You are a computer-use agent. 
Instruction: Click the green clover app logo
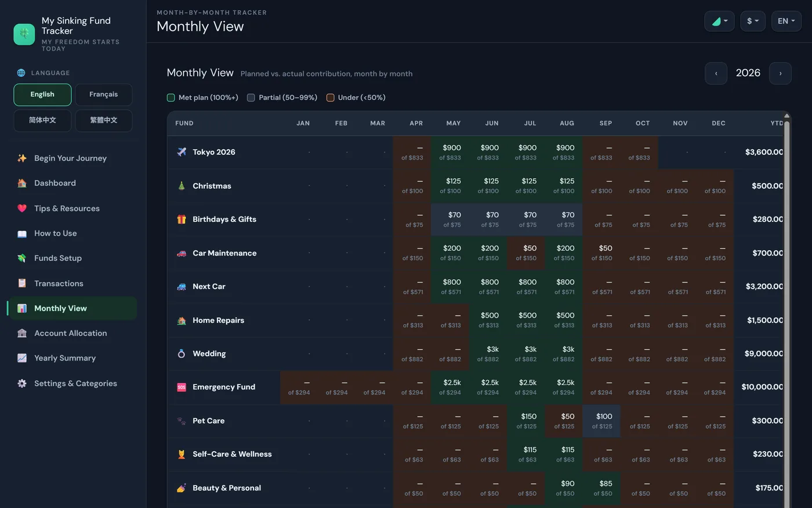point(24,34)
